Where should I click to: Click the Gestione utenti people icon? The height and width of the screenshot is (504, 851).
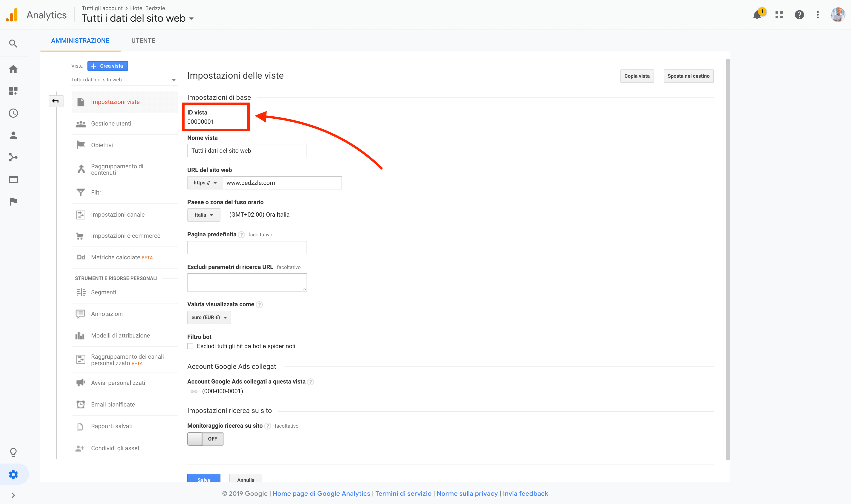click(81, 124)
